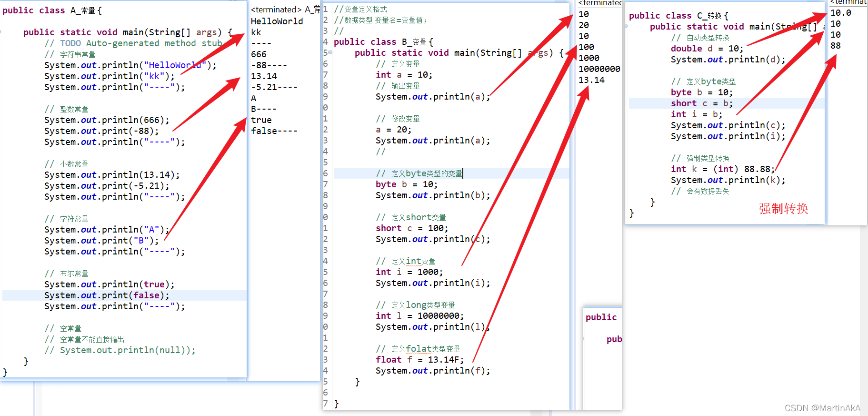Click the '-88----' console output line

click(269, 65)
